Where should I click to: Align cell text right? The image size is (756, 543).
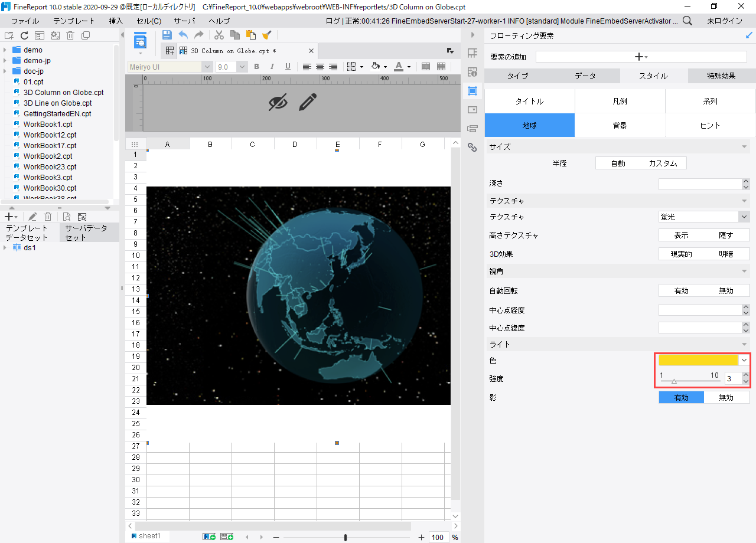click(x=333, y=67)
